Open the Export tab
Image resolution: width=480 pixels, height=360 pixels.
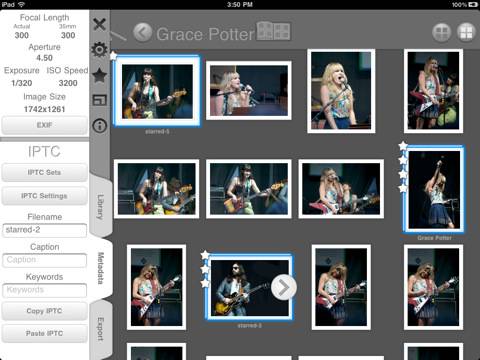101,329
